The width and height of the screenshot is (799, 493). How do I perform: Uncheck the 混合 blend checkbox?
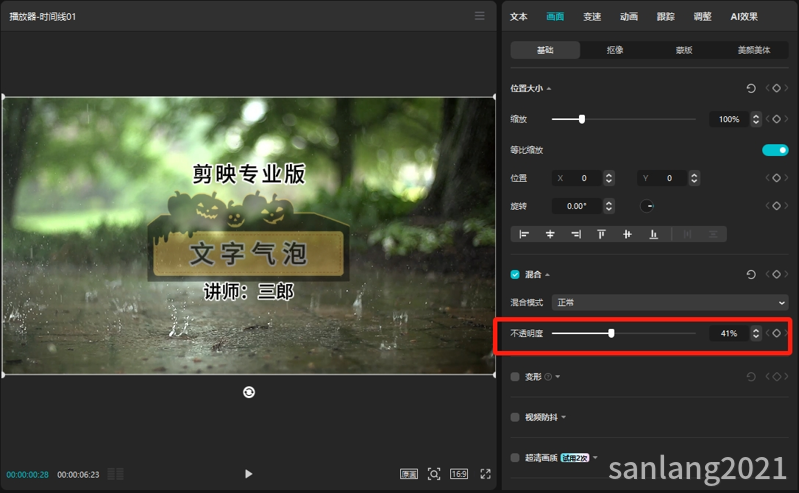(515, 274)
